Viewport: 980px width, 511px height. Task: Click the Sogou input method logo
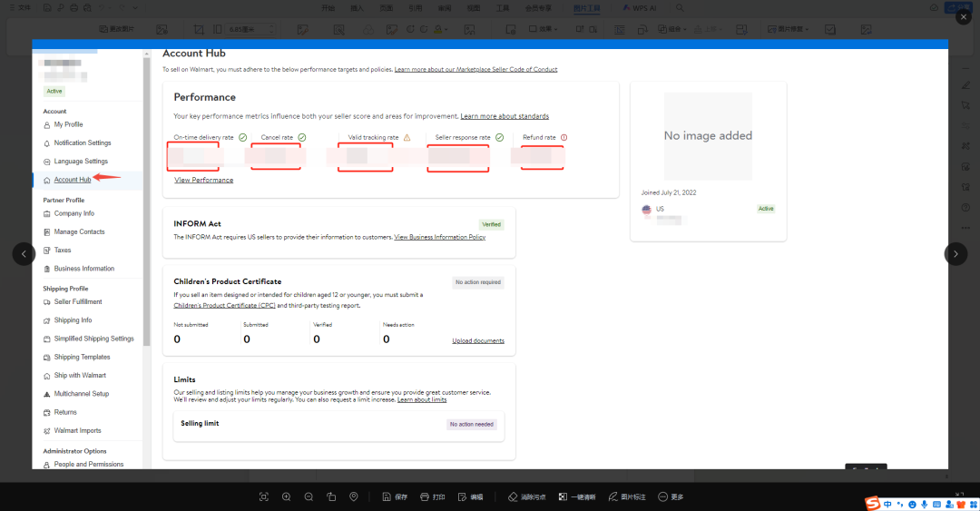pyautogui.click(x=873, y=503)
